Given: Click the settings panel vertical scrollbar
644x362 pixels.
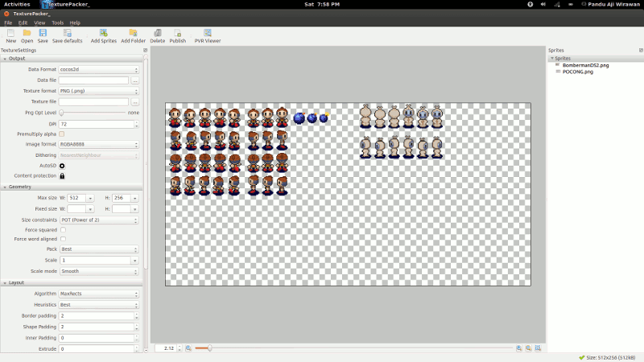Looking at the screenshot, I should pos(146,164).
